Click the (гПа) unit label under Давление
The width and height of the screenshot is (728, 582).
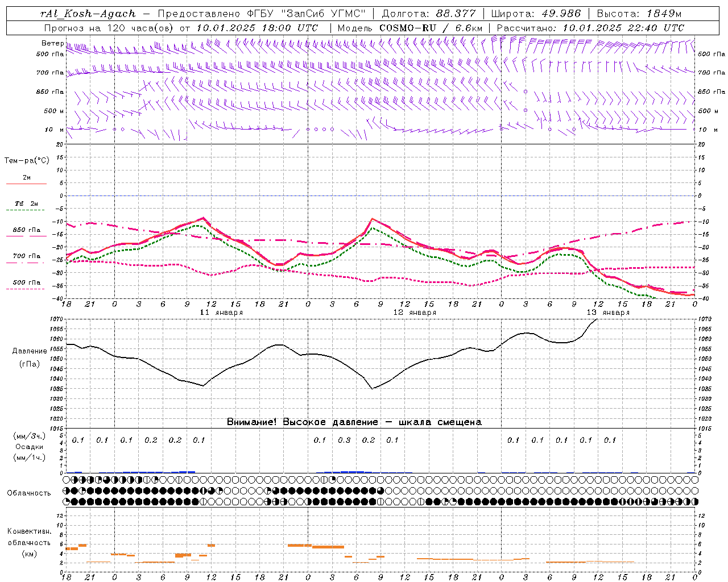[30, 364]
